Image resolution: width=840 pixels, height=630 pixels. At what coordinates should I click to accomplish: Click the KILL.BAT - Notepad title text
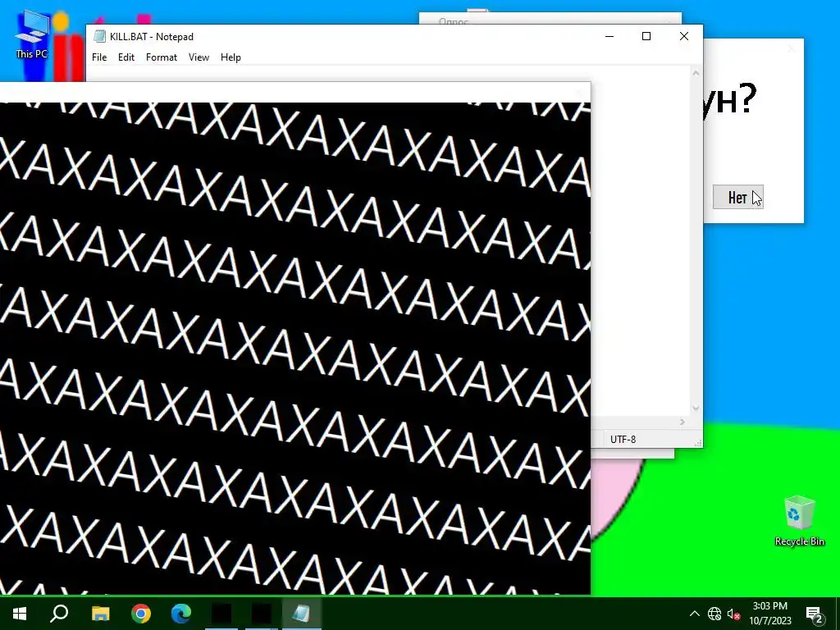tap(152, 37)
